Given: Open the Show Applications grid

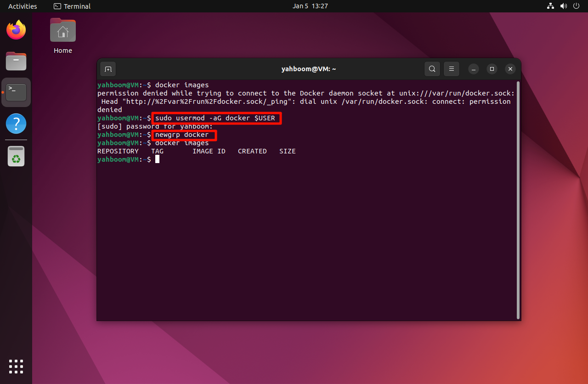Looking at the screenshot, I should [16, 367].
